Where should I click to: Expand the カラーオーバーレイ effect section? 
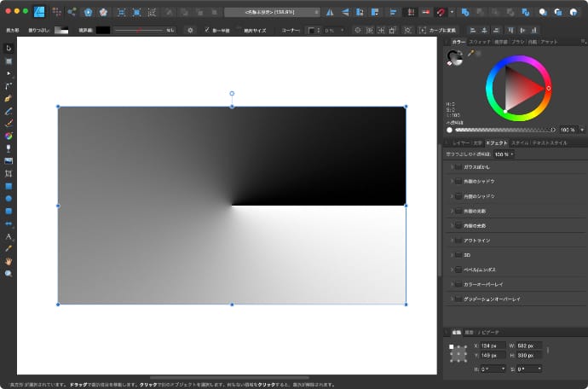pyautogui.click(x=451, y=284)
